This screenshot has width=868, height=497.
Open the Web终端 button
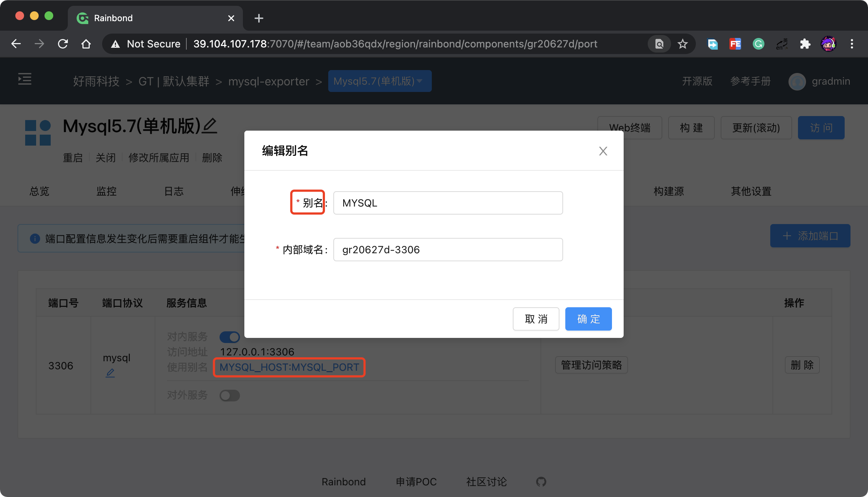click(x=629, y=128)
